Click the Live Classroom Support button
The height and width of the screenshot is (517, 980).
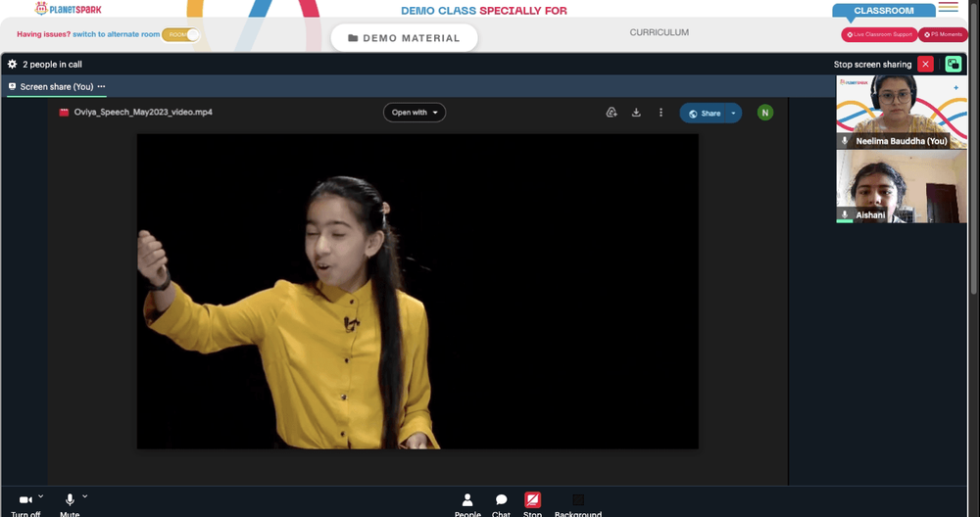(x=879, y=34)
